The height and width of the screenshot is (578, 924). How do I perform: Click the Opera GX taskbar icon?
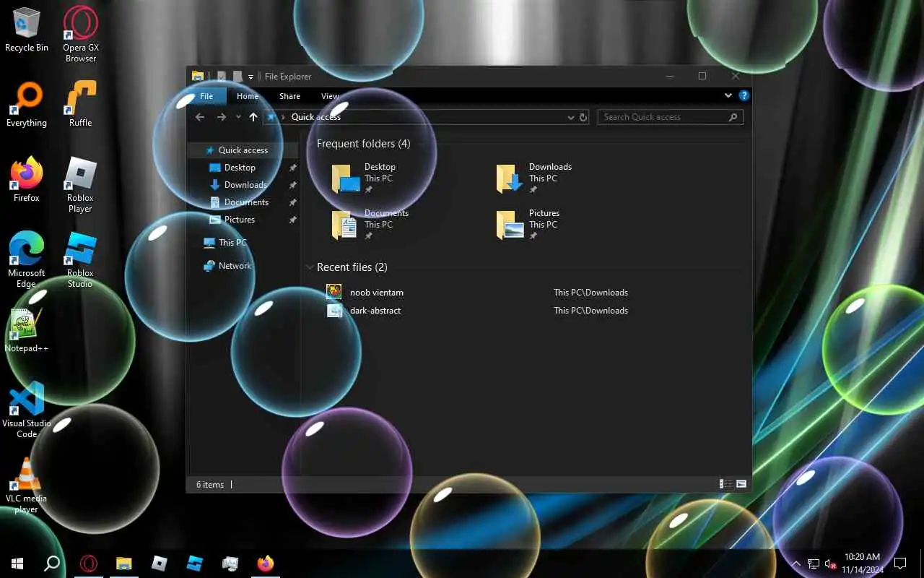[x=89, y=564]
